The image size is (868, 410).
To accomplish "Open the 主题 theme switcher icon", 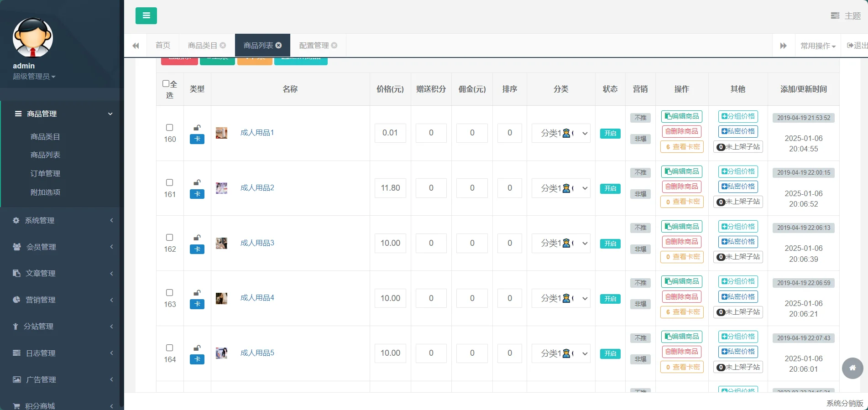I will (835, 16).
